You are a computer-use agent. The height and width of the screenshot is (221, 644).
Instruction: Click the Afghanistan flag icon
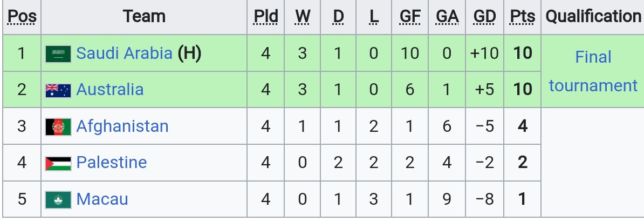(58, 127)
